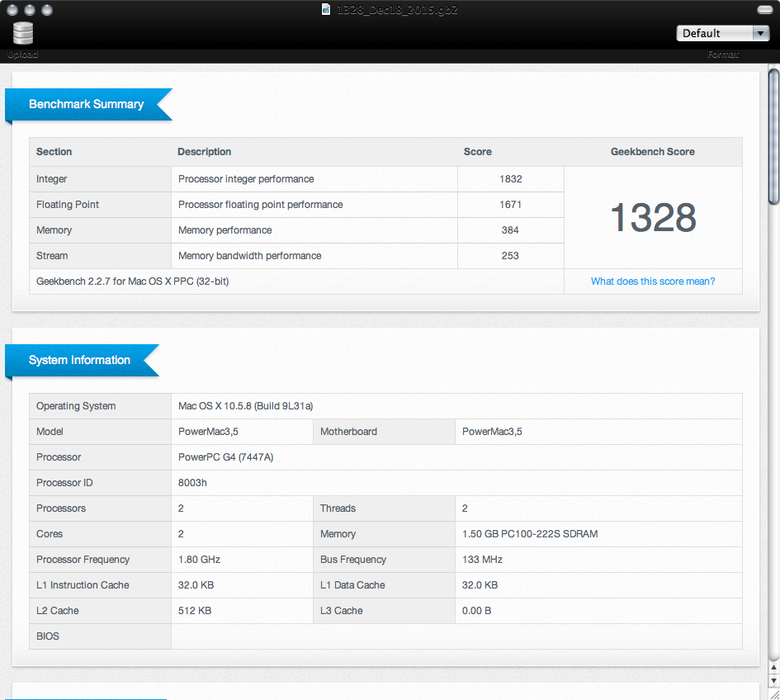
Task: Click the scroll up arrow
Action: [x=773, y=667]
